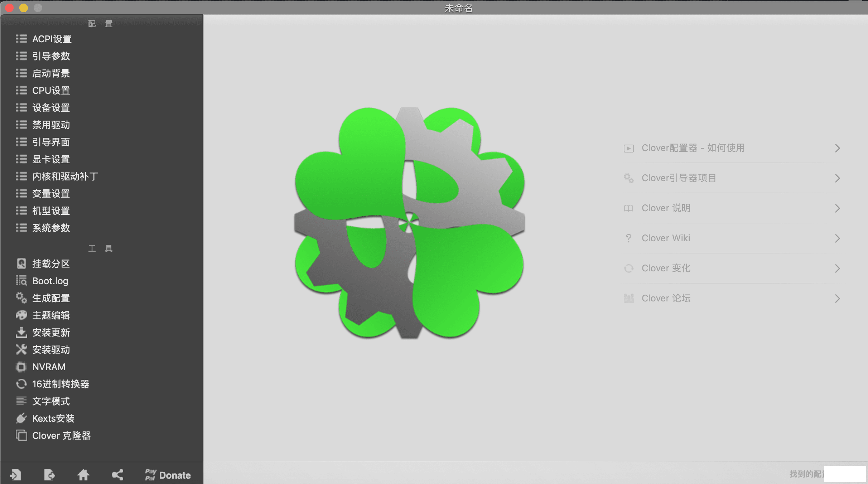The height and width of the screenshot is (484, 868).
Task: Open Clover配置器 - 如何使用 link
Action: tap(693, 148)
